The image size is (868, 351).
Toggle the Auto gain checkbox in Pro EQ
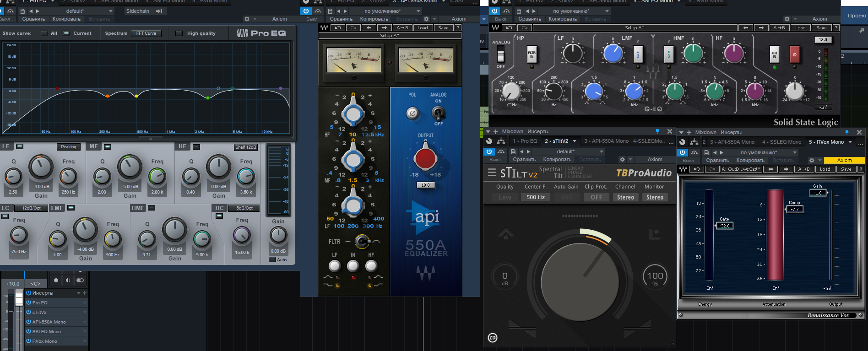[x=272, y=259]
